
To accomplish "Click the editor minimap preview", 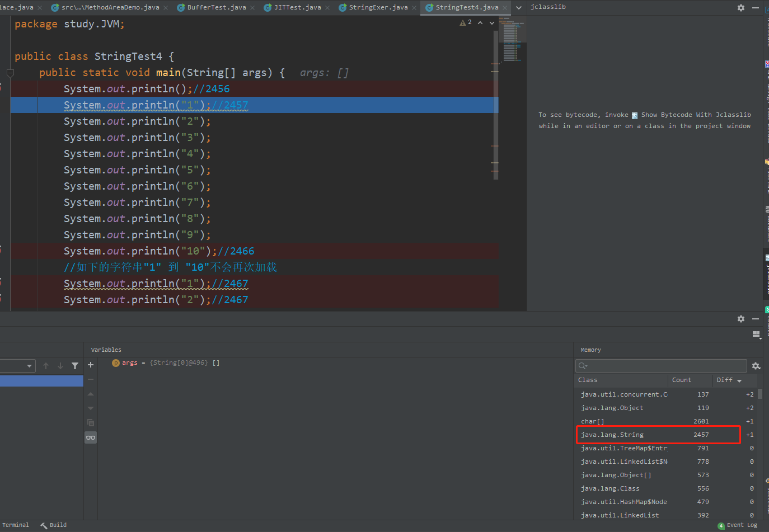I will 512,39.
